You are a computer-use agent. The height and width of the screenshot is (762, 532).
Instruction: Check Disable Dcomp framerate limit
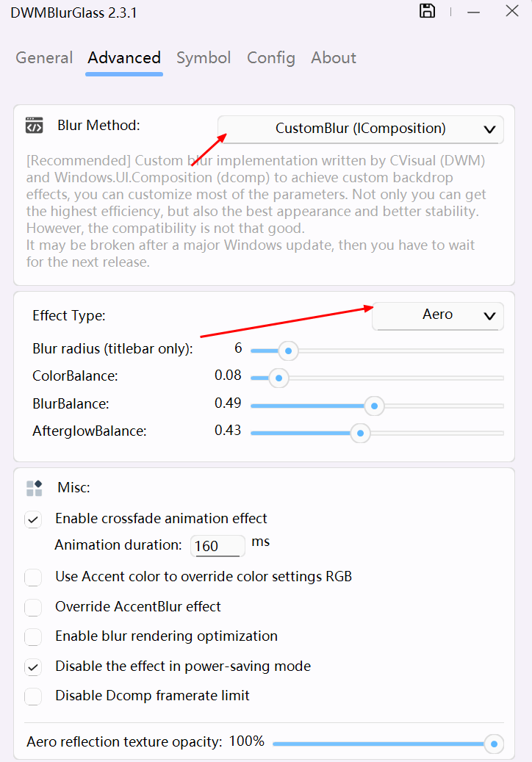33,696
